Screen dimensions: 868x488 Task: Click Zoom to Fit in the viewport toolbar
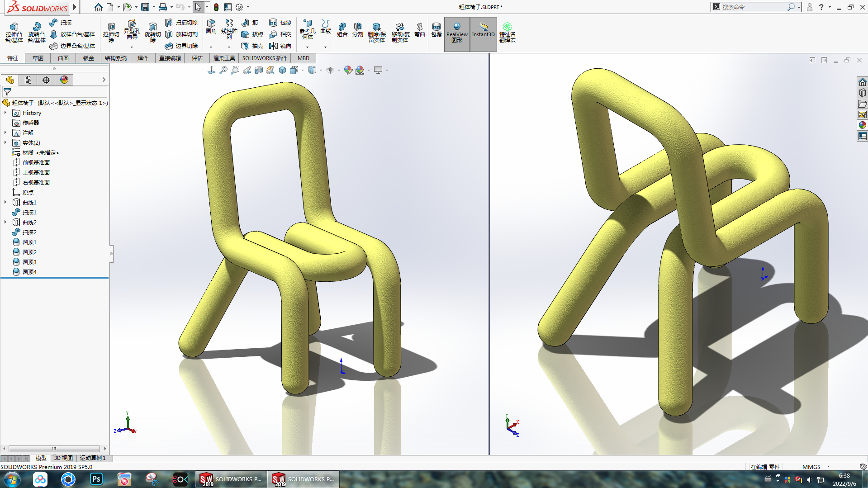point(223,70)
